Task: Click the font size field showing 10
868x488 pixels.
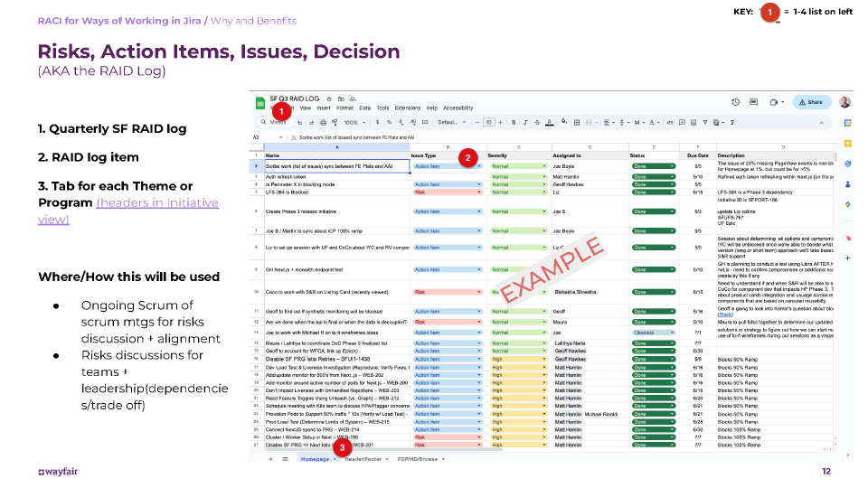Action: pyautogui.click(x=489, y=122)
